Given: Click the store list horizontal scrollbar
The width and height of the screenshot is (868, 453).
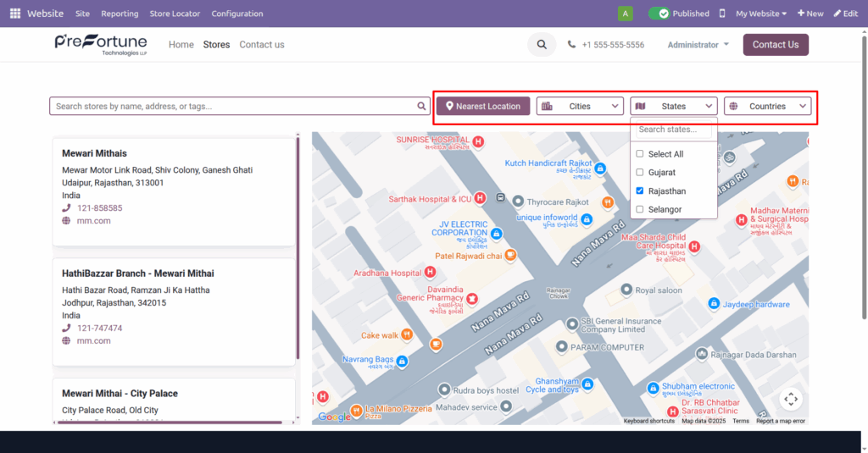Looking at the screenshot, I should click(x=170, y=423).
